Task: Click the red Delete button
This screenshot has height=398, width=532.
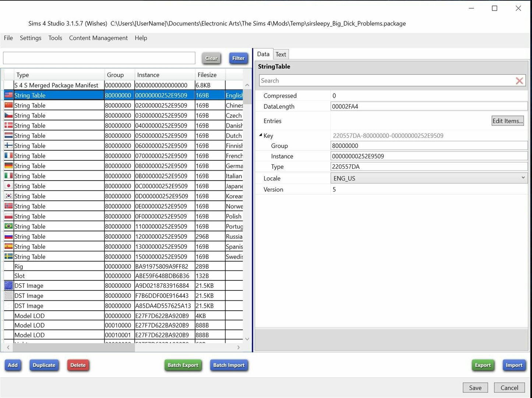Action: pyautogui.click(x=78, y=365)
